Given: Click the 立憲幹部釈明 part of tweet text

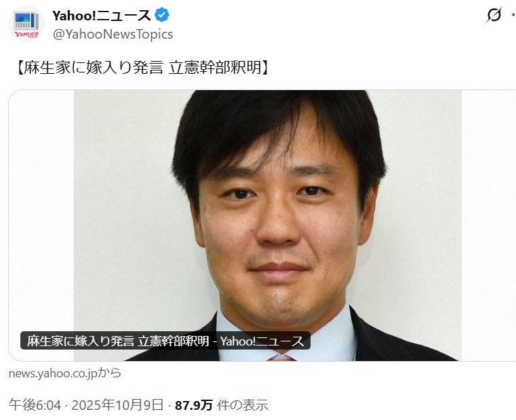Looking at the screenshot, I should point(215,68).
